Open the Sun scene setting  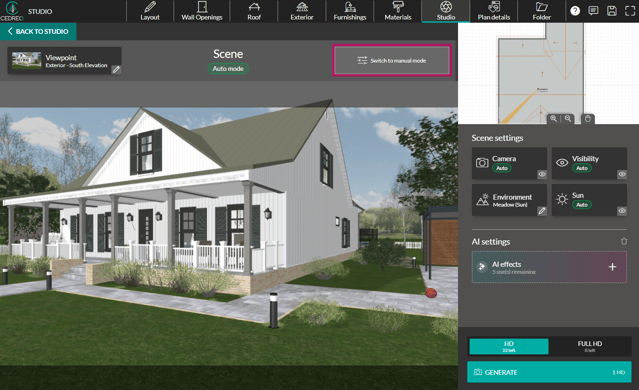point(589,200)
